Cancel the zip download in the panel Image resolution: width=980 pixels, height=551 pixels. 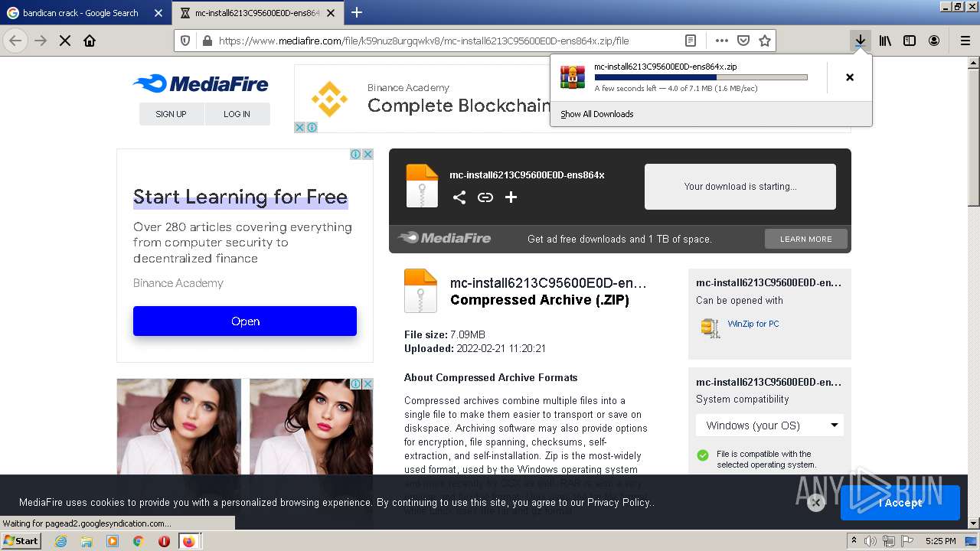coord(850,77)
